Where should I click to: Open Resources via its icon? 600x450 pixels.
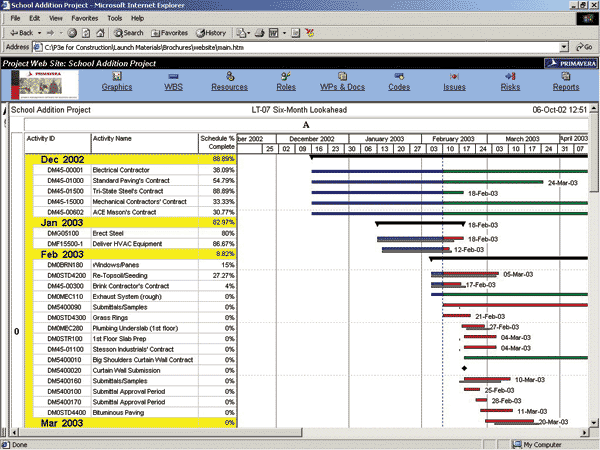(229, 76)
